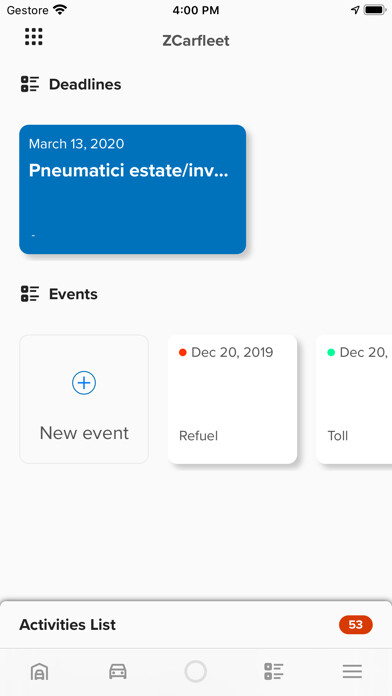Open the Pneumatici estate deadline card

(x=132, y=190)
